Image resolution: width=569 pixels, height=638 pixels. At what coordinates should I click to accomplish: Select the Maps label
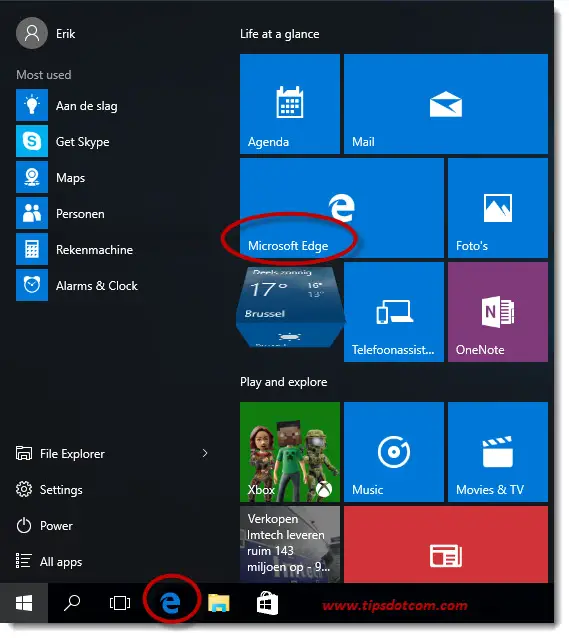tap(70, 178)
